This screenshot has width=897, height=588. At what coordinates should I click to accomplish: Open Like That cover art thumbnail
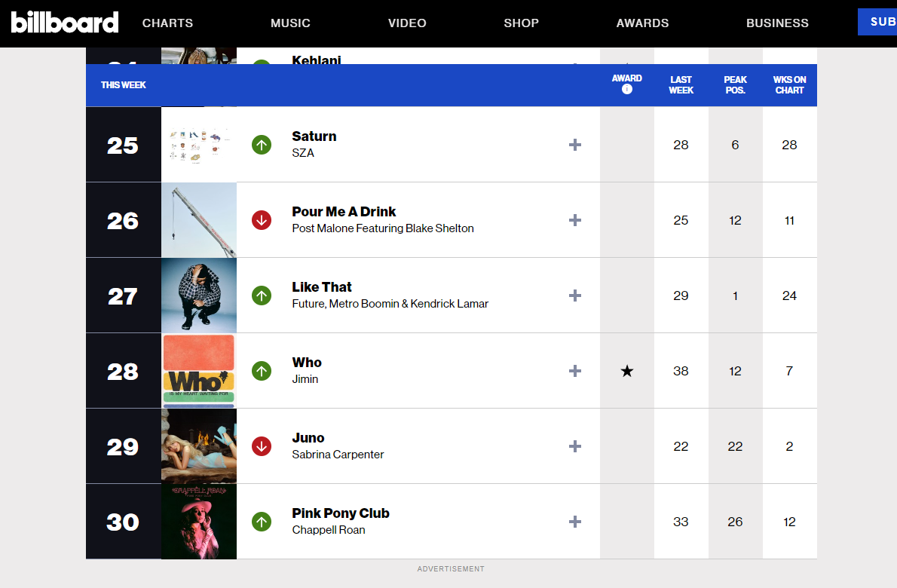pos(199,296)
